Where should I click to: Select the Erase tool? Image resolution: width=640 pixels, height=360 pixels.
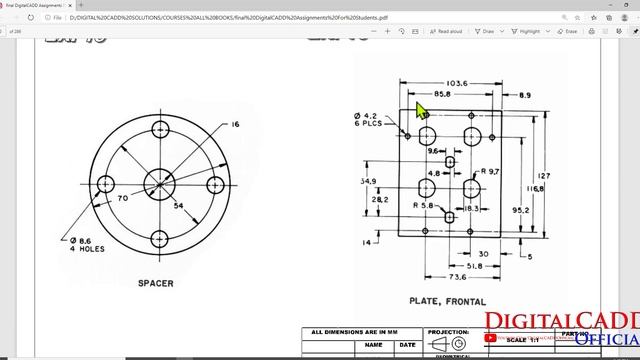[x=567, y=31]
